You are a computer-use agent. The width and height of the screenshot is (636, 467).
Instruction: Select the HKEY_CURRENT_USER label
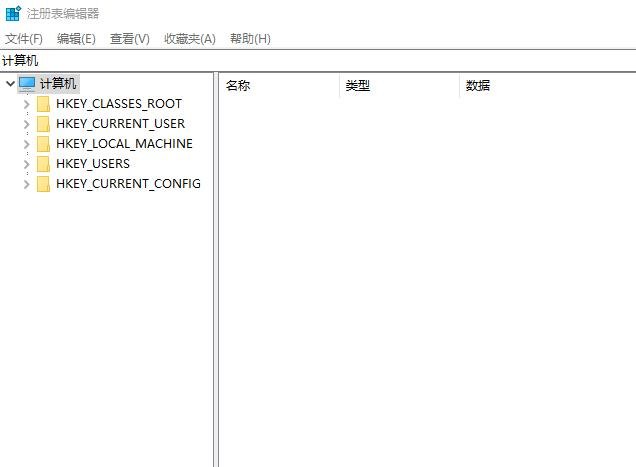[x=120, y=124]
